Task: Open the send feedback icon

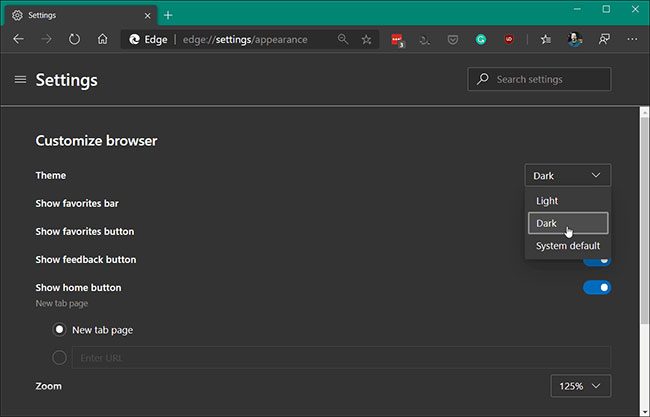Action: (x=604, y=39)
